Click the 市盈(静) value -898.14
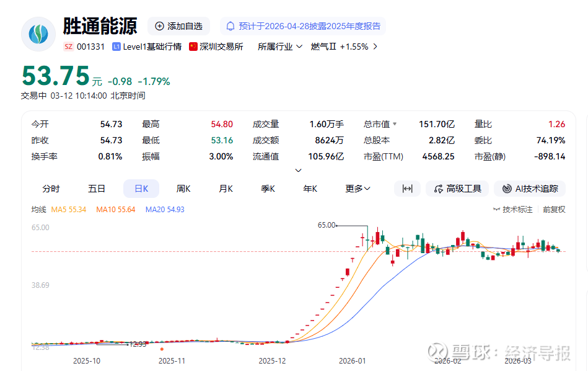This screenshot has width=588, height=371. point(550,156)
